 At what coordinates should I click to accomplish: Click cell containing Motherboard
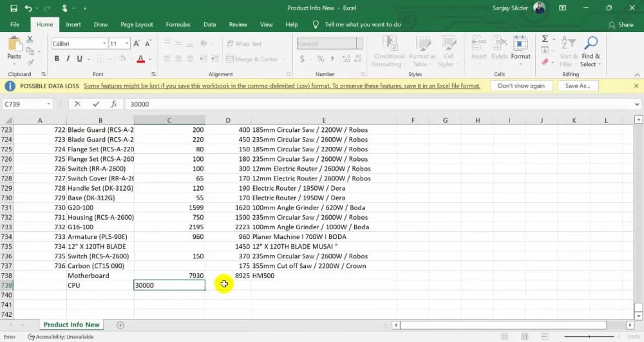(x=100, y=276)
